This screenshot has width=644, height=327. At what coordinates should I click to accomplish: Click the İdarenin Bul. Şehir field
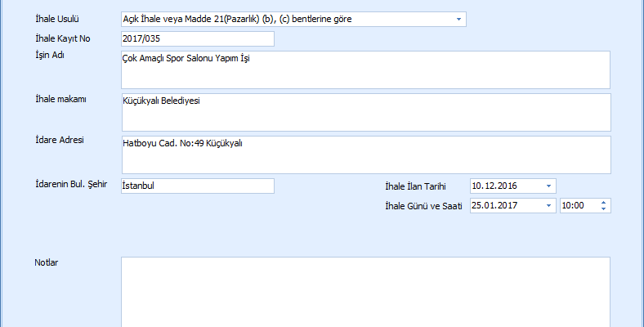pos(197,186)
